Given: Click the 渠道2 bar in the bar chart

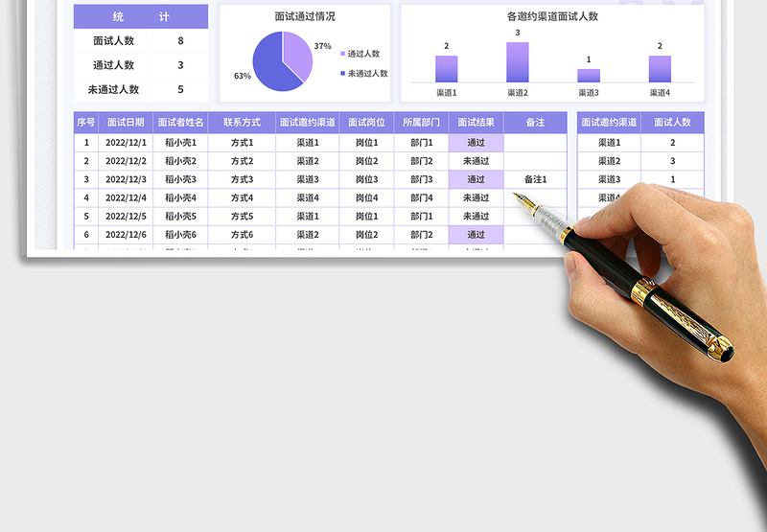Looking at the screenshot, I should click(x=518, y=62).
